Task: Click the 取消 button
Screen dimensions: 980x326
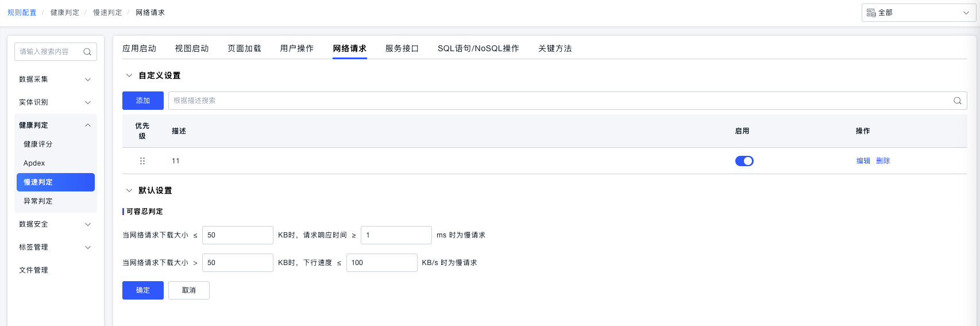Action: coord(189,290)
